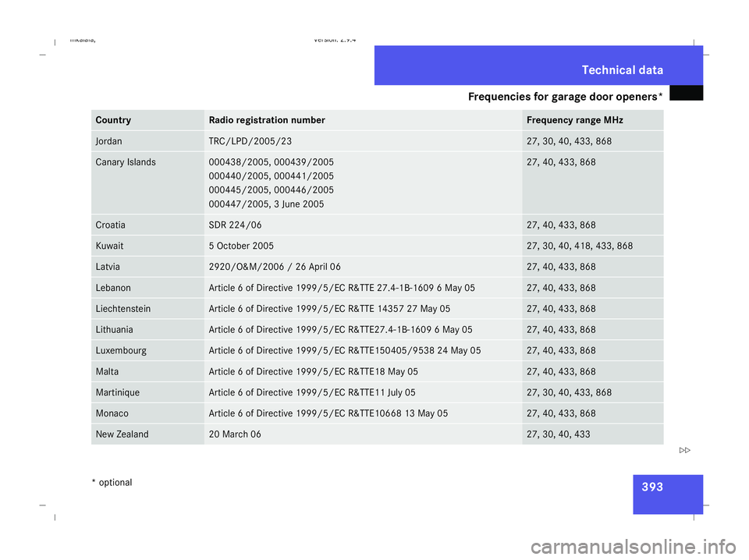Click the carmanualsonline.info site link

[634, 547]
